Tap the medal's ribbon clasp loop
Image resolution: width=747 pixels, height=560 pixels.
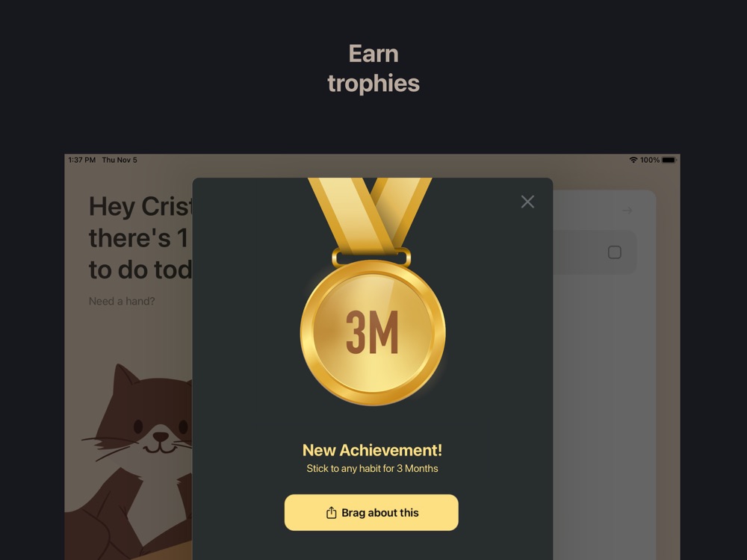click(371, 258)
